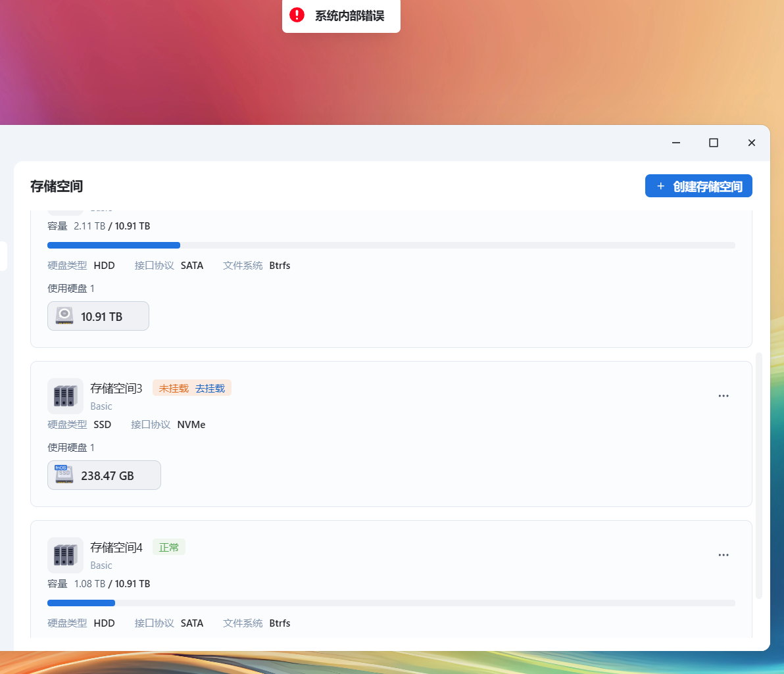784x674 pixels.
Task: Click the vertical scrollbar of storage list
Action: point(758,475)
